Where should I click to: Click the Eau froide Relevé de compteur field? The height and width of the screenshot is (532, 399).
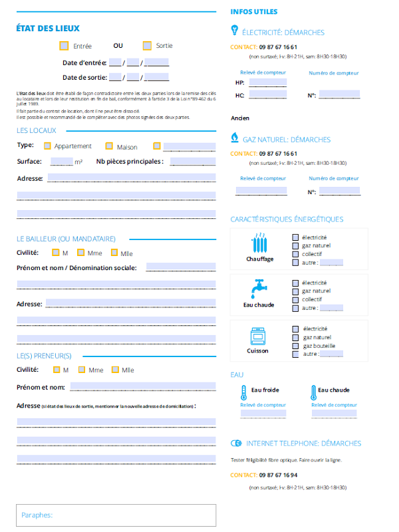click(x=263, y=413)
